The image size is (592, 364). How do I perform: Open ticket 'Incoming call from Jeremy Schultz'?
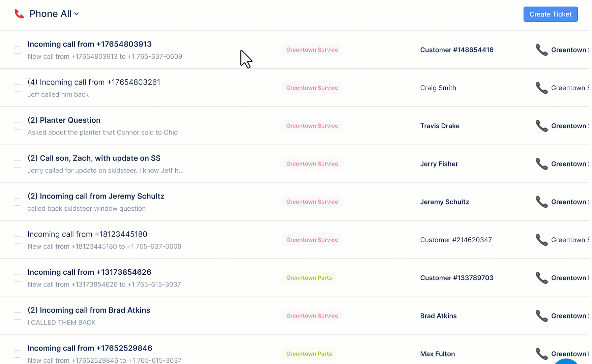click(96, 196)
